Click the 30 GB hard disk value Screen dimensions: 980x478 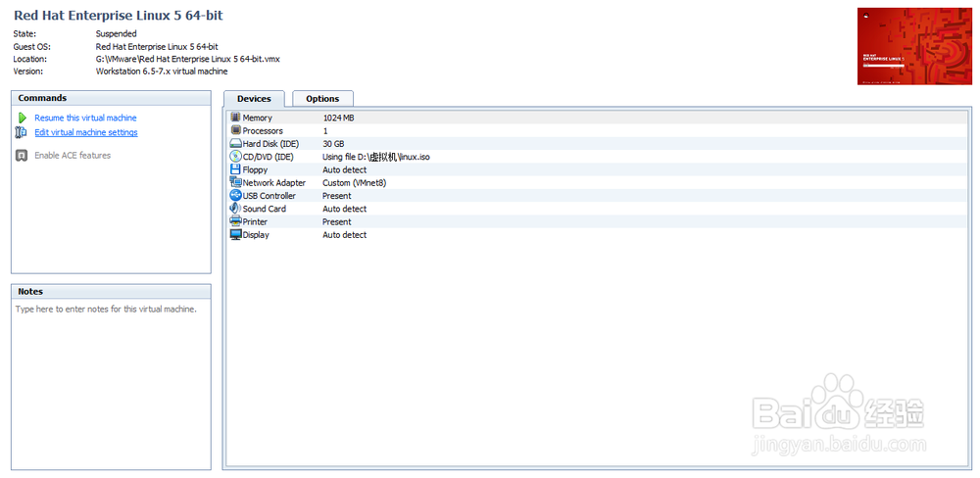click(333, 144)
